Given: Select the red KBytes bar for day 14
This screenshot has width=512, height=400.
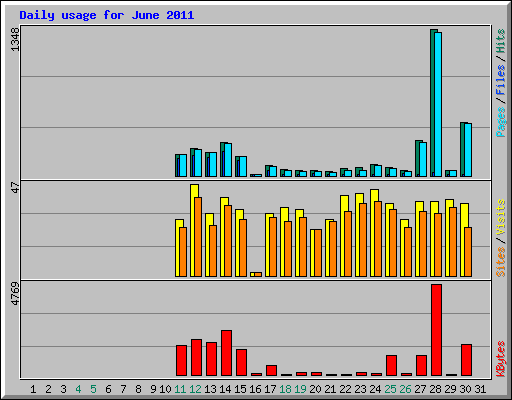Looking at the screenshot, I should [x=226, y=353].
